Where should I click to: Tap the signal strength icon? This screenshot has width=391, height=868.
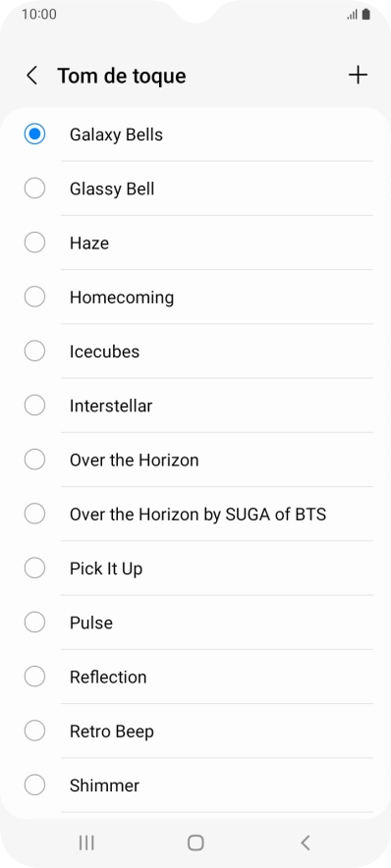click(x=353, y=15)
